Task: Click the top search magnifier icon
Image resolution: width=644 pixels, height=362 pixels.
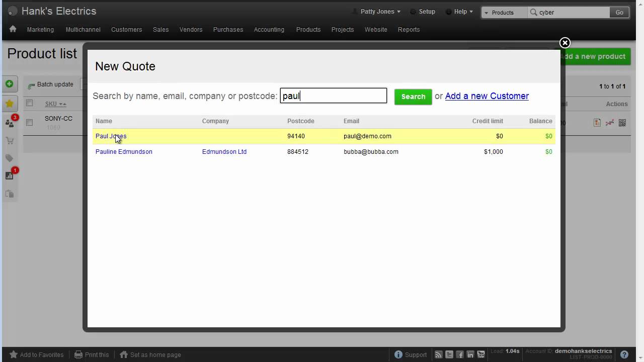Action: point(534,12)
